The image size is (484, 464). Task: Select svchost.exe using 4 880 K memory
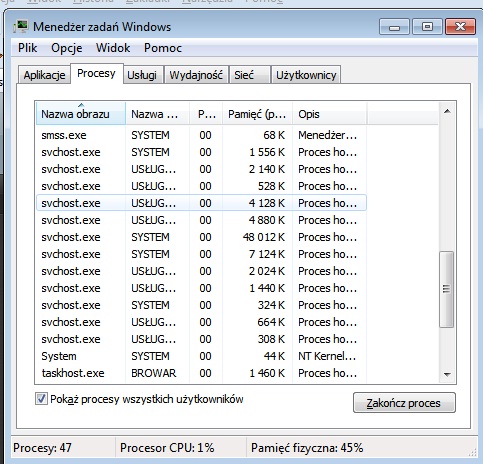click(x=201, y=220)
